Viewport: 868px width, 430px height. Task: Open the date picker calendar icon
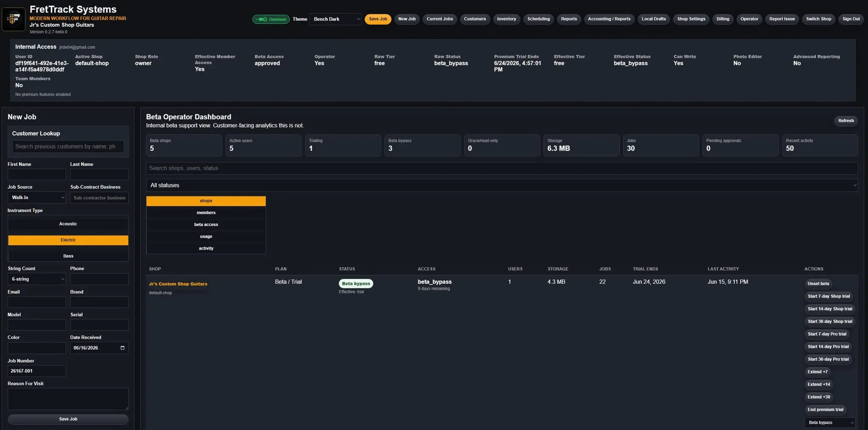[x=122, y=348]
